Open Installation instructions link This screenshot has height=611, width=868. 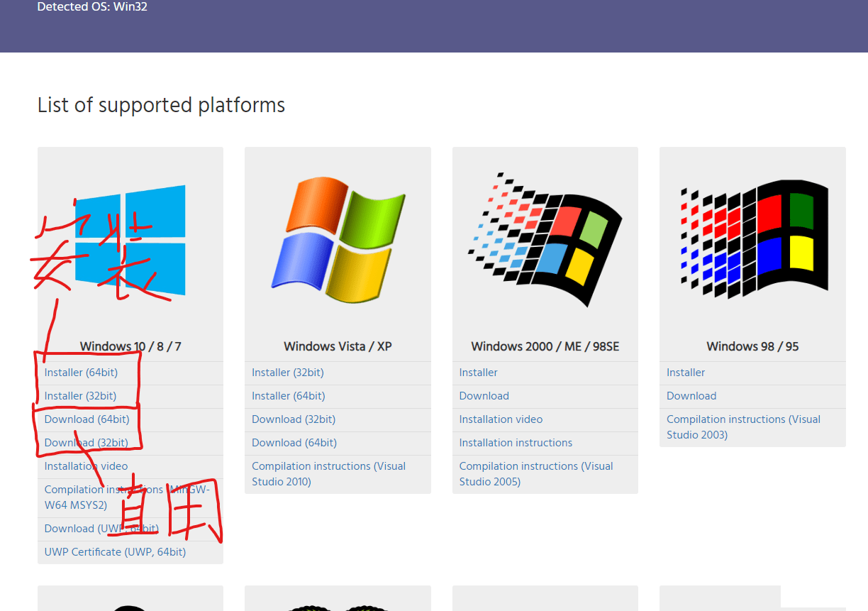[x=516, y=443]
